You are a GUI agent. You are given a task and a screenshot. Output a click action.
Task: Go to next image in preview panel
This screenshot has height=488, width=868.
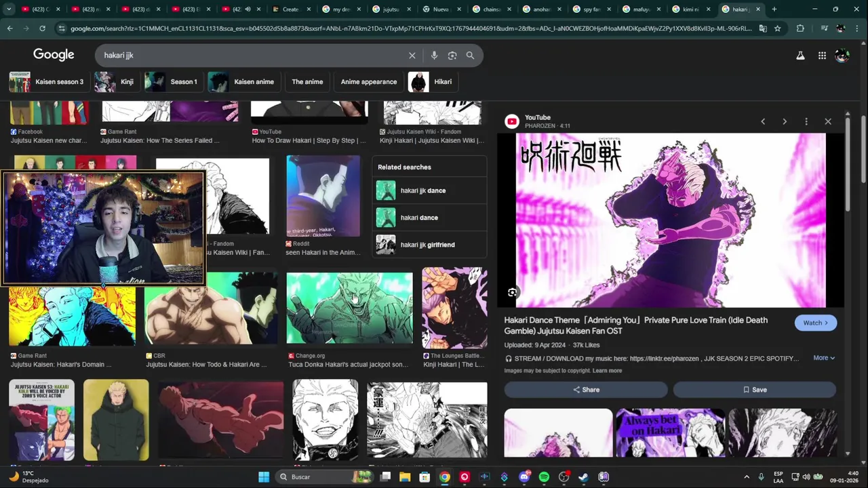pyautogui.click(x=785, y=121)
